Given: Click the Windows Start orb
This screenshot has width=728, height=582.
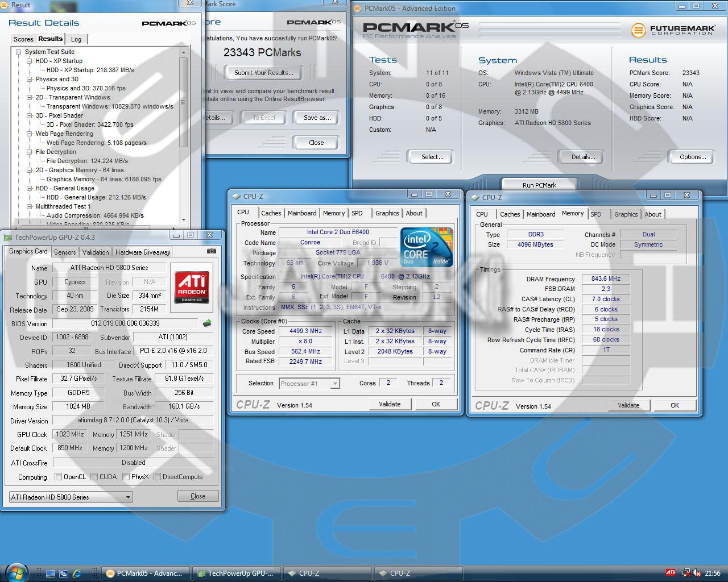Looking at the screenshot, I should [x=16, y=572].
